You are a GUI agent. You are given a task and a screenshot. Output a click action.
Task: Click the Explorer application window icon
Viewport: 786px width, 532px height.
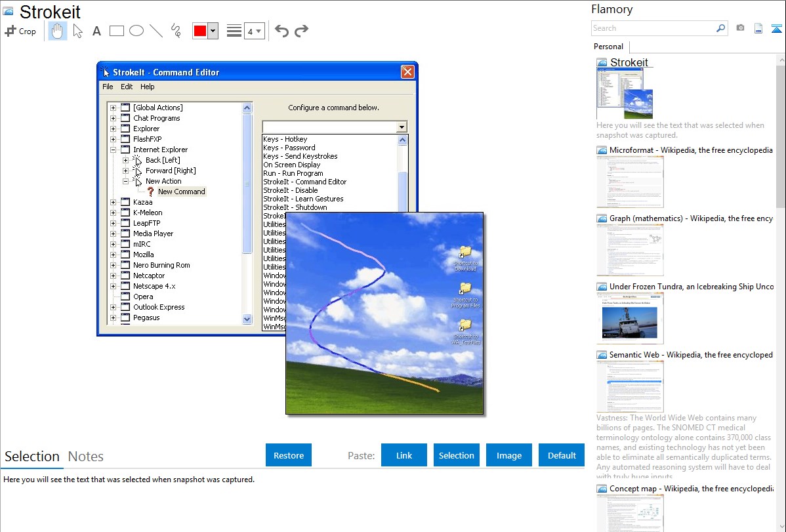pyautogui.click(x=125, y=129)
